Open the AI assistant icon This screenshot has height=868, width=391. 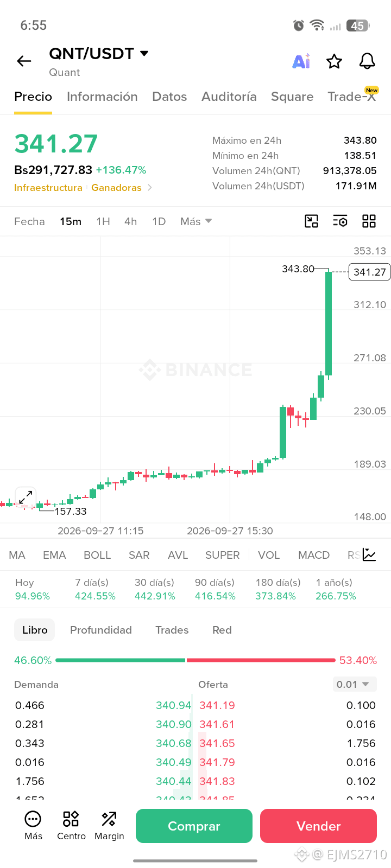[x=301, y=61]
